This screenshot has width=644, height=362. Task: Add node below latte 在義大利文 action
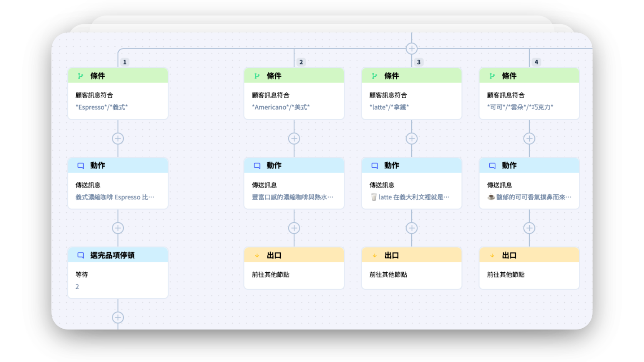(x=412, y=228)
